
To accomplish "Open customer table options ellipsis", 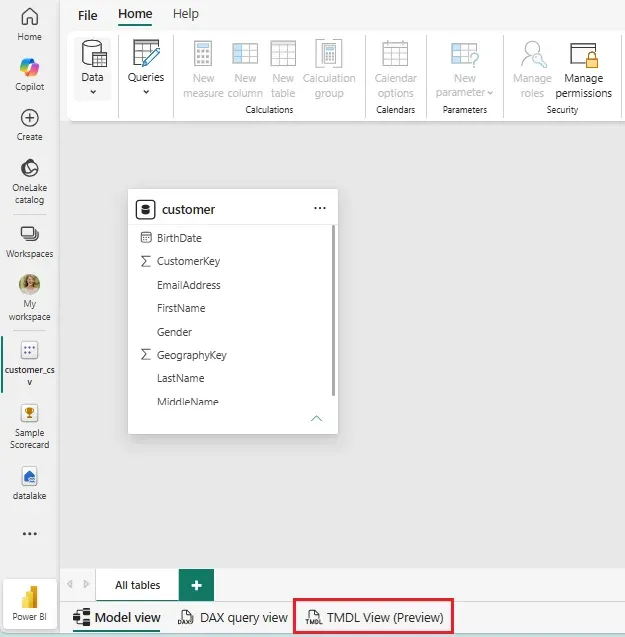I will [x=320, y=208].
